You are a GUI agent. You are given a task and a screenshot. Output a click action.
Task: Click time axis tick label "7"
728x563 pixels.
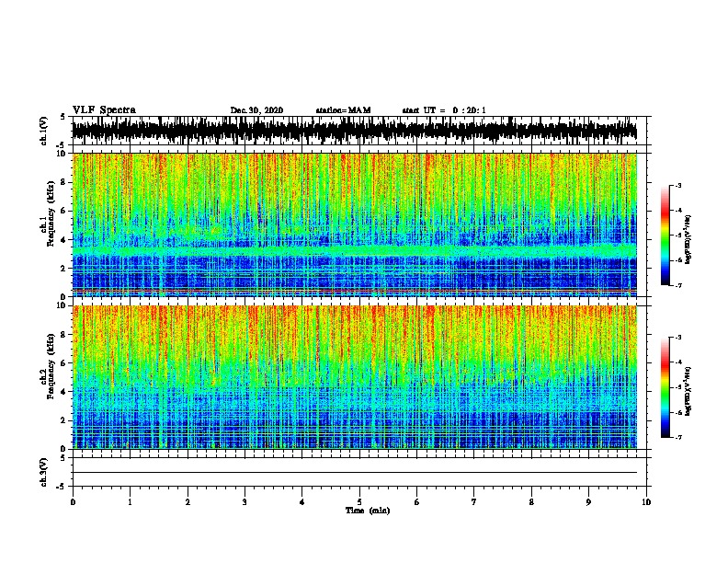474,502
